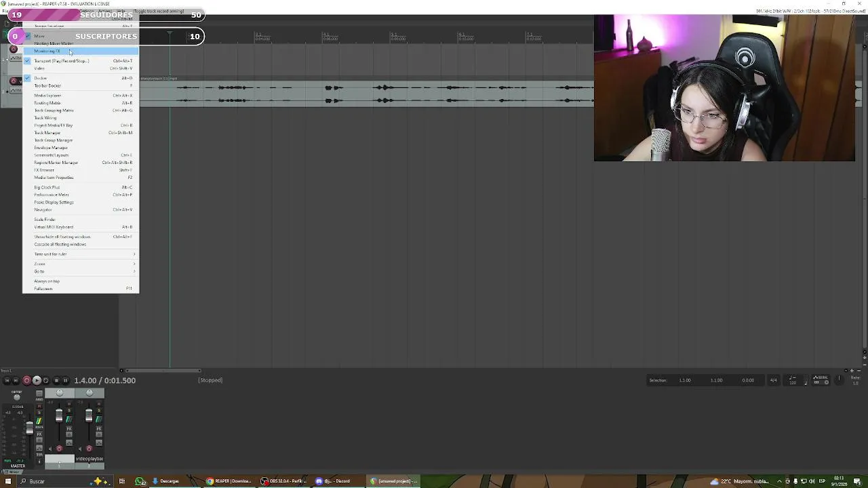Select the Mixer docker tab
The height and width of the screenshot is (488, 868).
14,472
